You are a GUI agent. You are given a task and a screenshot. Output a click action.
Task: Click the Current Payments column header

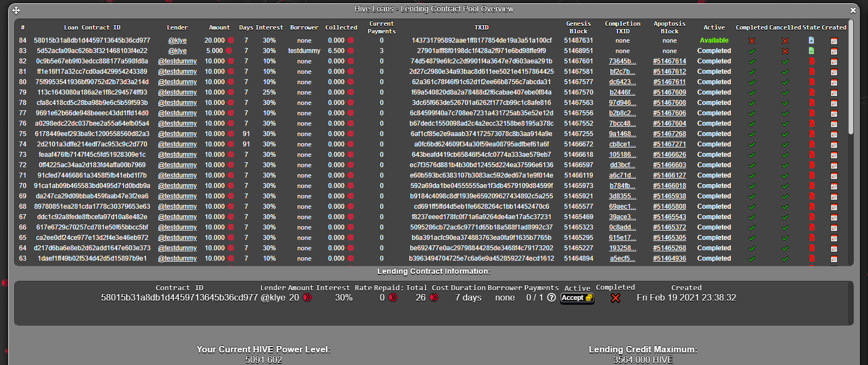(381, 27)
